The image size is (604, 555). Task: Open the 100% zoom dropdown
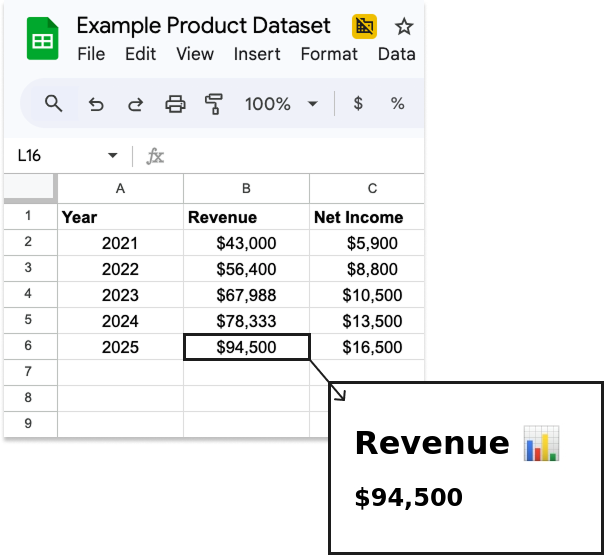tap(281, 103)
